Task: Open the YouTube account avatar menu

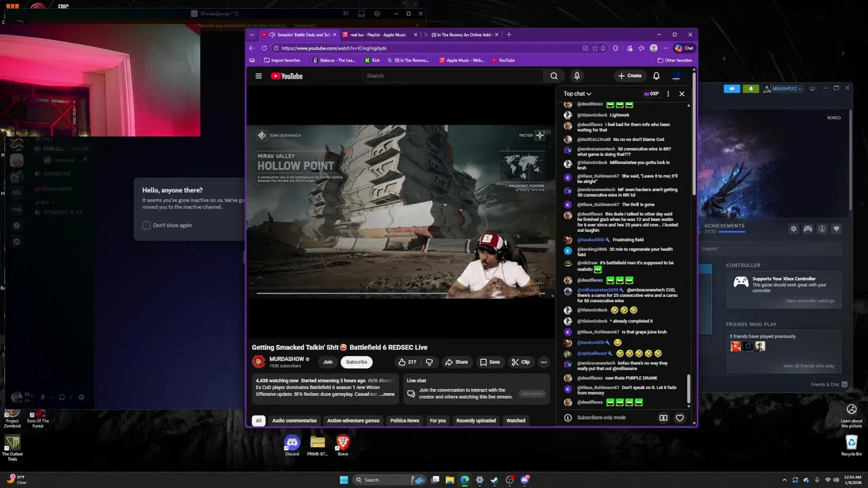Action: coord(676,76)
